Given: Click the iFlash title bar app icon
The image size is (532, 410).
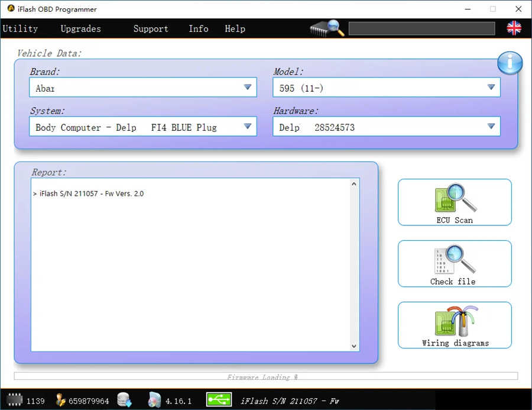Looking at the screenshot, I should pos(11,8).
